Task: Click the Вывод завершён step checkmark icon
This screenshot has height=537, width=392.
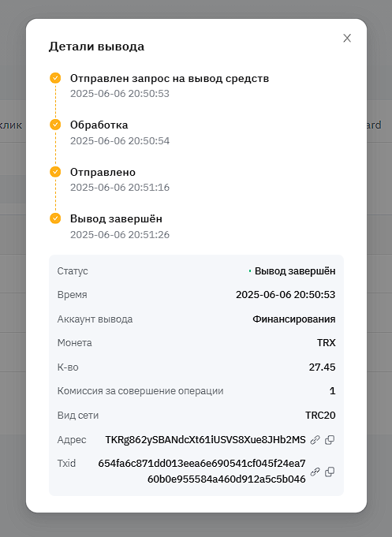Action: [55, 218]
